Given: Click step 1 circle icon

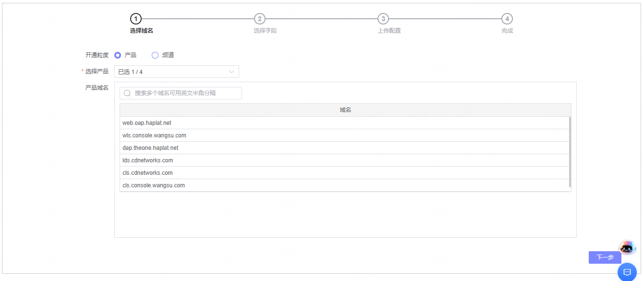Looking at the screenshot, I should 136,19.
